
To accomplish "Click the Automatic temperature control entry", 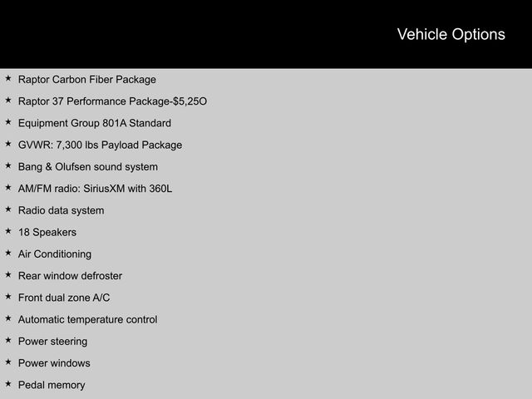I will tap(88, 319).
